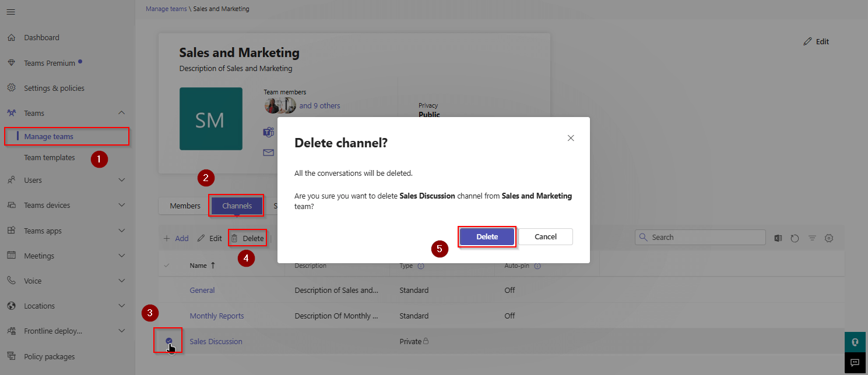868x375 pixels.
Task: Open the Edit columns gear on channels toolbar
Action: pos(829,238)
